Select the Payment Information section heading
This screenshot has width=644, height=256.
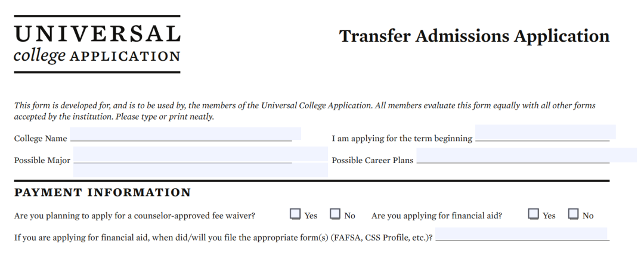pos(103,193)
